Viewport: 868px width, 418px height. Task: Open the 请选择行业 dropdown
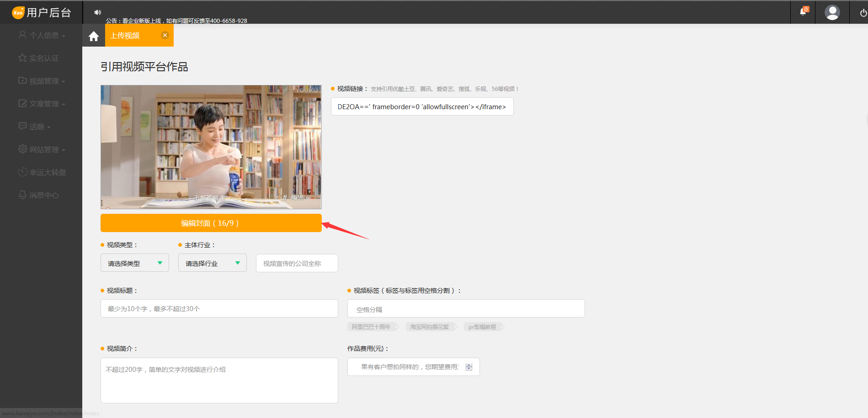point(212,263)
